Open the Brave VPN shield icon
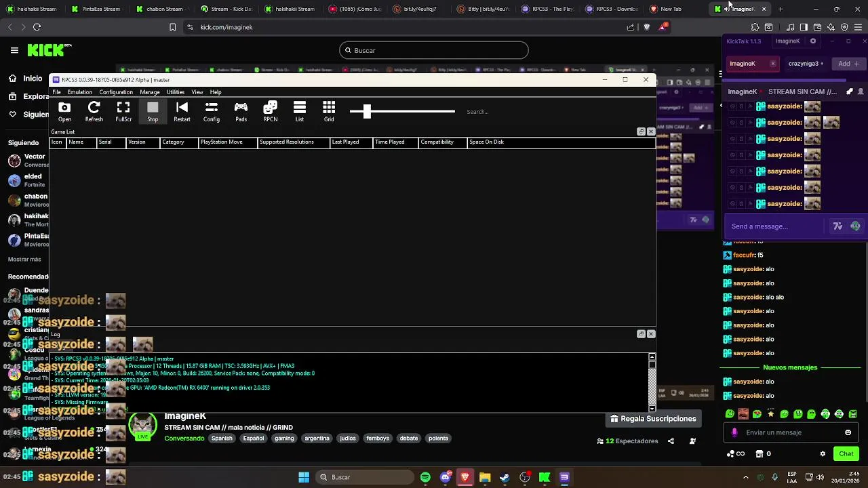 pyautogui.click(x=844, y=27)
